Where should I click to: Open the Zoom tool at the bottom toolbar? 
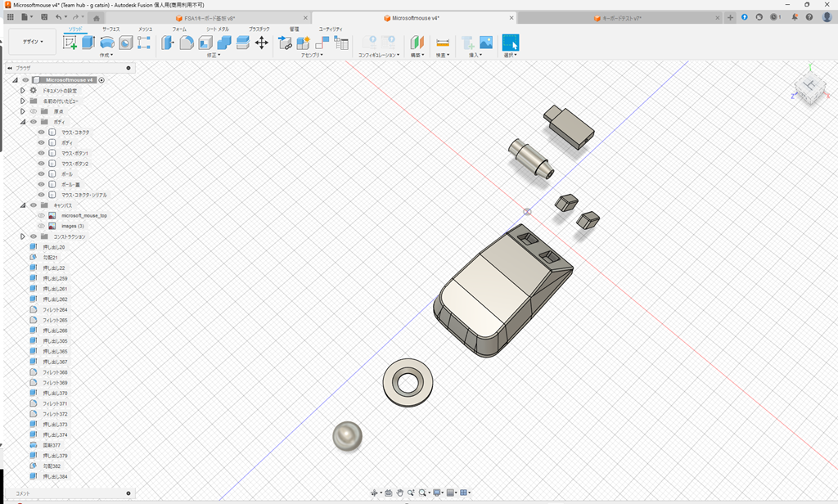pos(411,493)
